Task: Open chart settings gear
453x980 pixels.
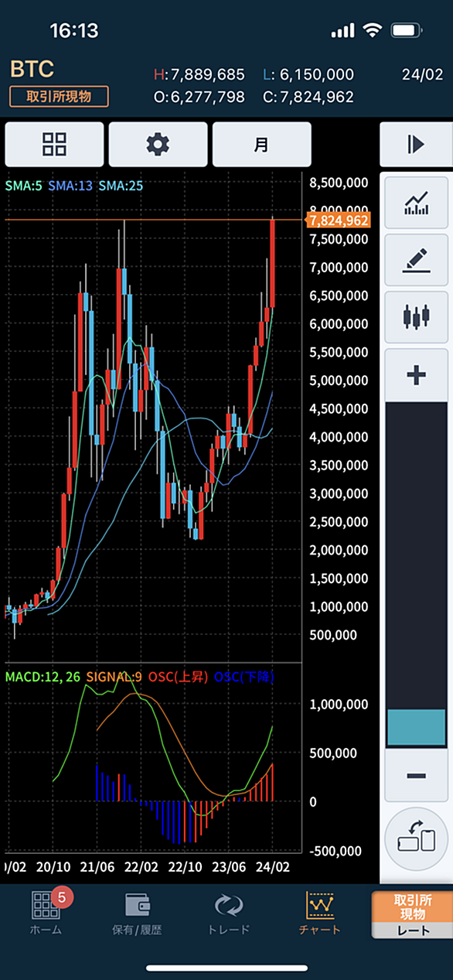Action: click(158, 145)
